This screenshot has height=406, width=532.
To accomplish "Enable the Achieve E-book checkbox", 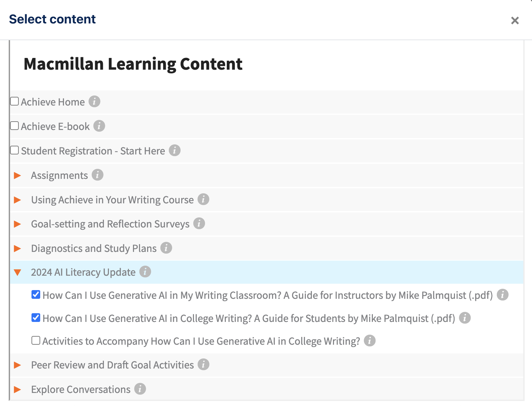I will coord(14,126).
